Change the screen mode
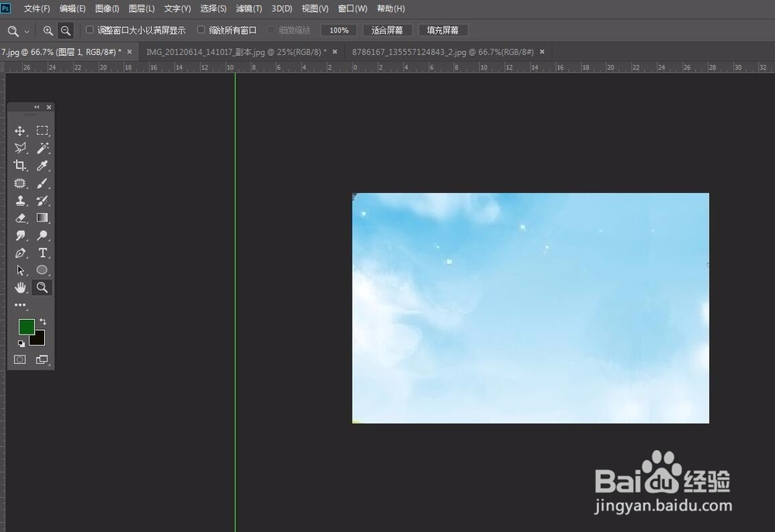Image resolution: width=775 pixels, height=532 pixels. [x=43, y=359]
